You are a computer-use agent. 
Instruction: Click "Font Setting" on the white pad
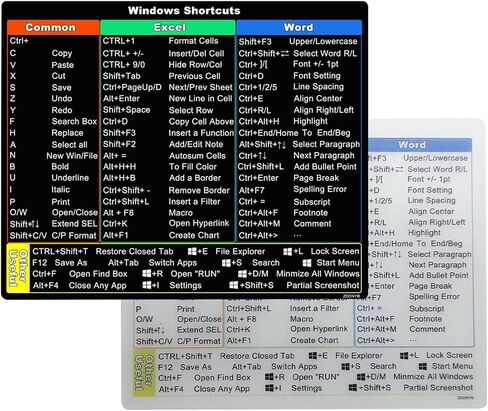coord(430,190)
